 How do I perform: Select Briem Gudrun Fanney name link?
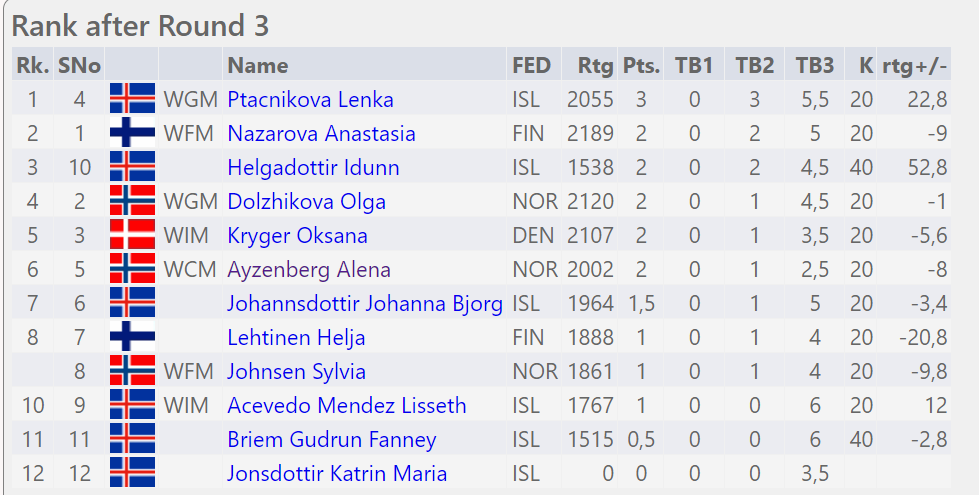(x=331, y=439)
